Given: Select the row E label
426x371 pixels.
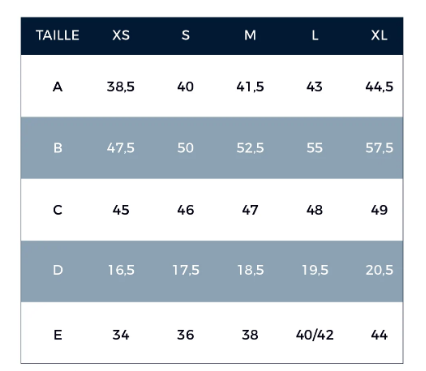Looking at the screenshot, I should click(58, 335).
